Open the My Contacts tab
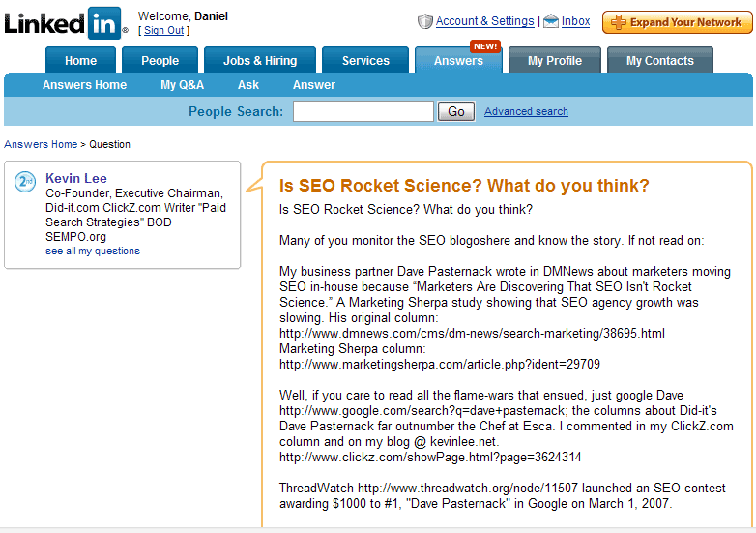 pyautogui.click(x=660, y=60)
